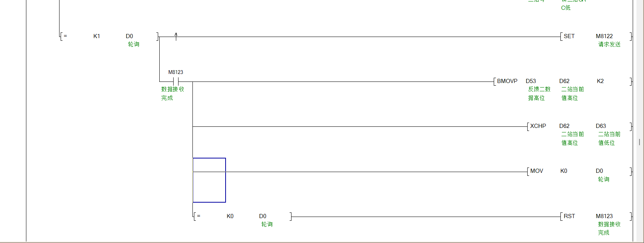Click the M8123 operand of the RST instruction
The height and width of the screenshot is (243, 644).
[604, 216]
